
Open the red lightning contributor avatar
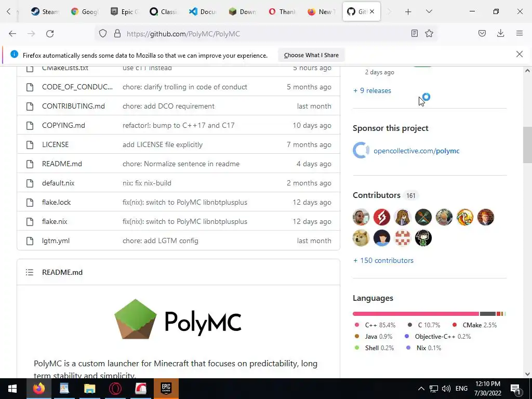tap(382, 217)
